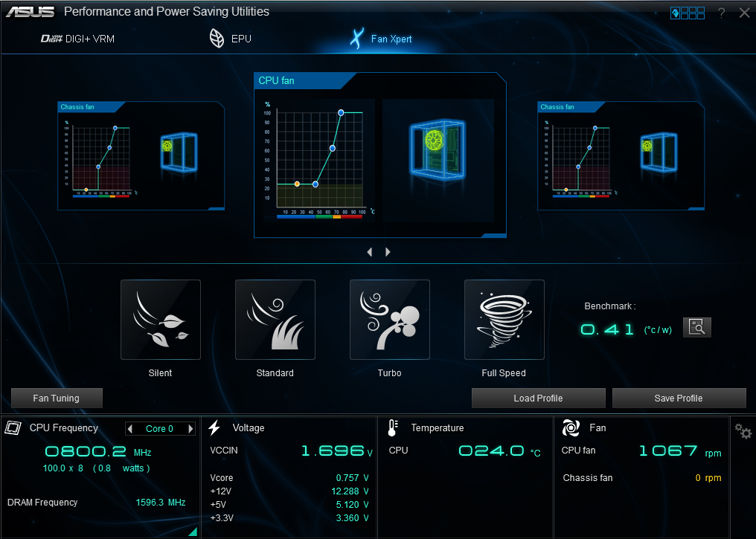The width and height of the screenshot is (756, 539).
Task: Click the +12V 12.288 V value
Action: [350, 491]
